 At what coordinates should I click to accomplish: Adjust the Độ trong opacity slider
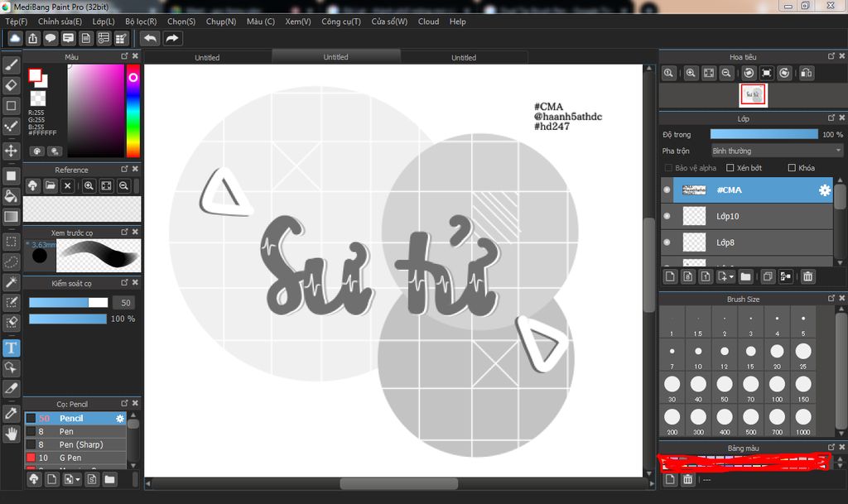(764, 134)
